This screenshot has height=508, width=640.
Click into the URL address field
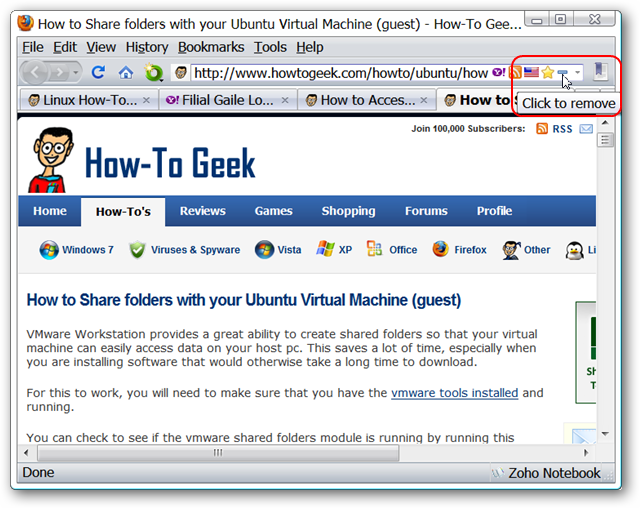coord(341,73)
